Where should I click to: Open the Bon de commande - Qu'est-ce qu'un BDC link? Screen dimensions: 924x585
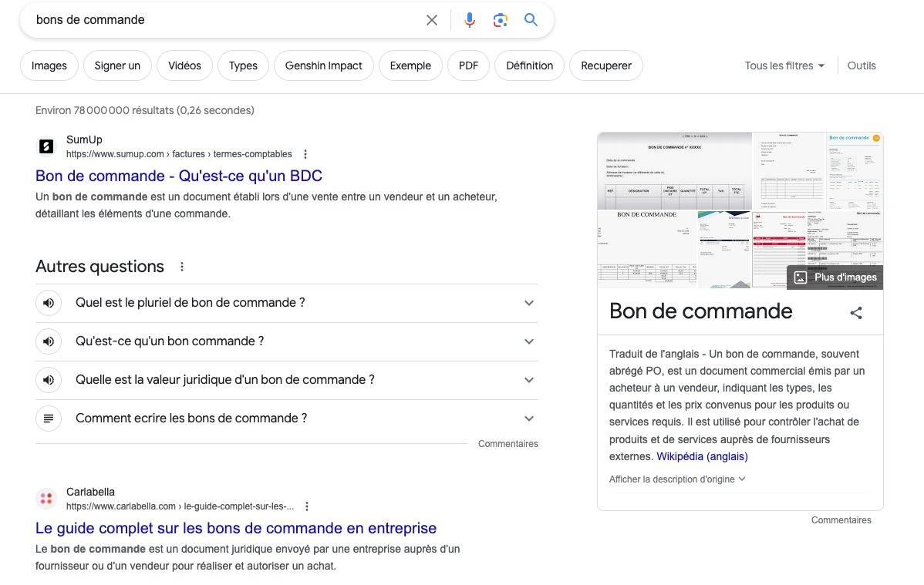179,177
